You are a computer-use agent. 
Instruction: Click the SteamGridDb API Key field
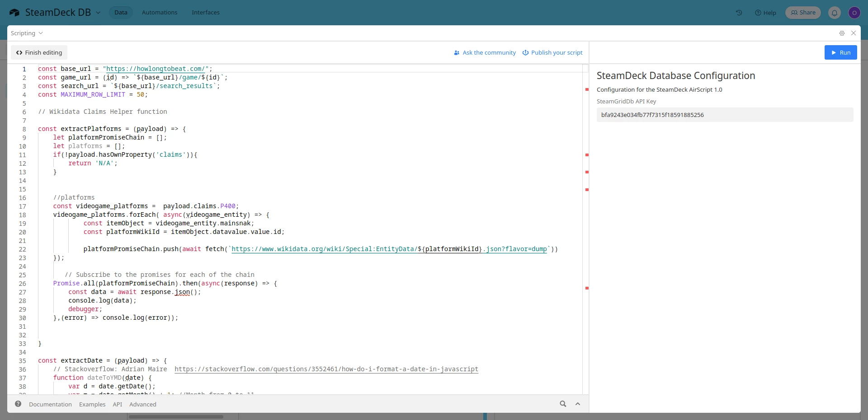[725, 115]
